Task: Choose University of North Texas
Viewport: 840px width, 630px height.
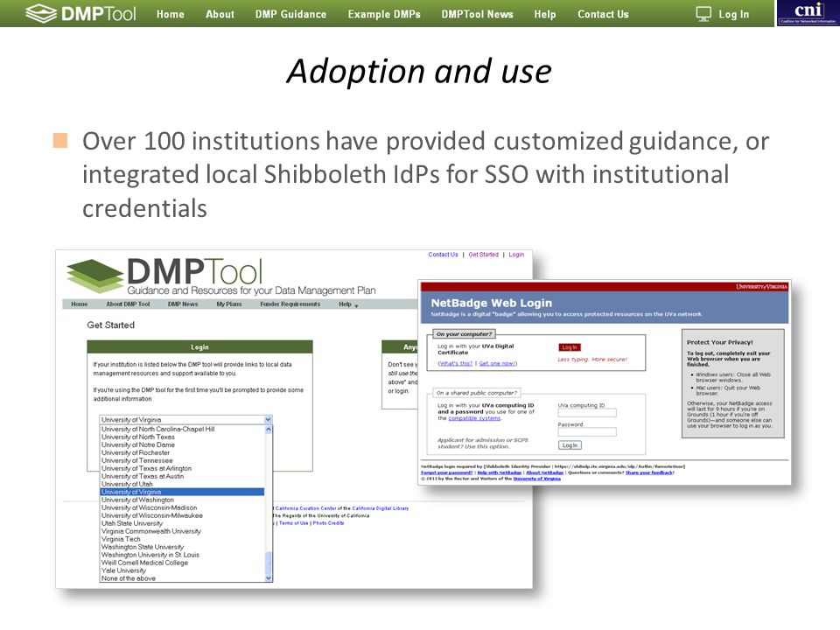Action: [x=138, y=437]
